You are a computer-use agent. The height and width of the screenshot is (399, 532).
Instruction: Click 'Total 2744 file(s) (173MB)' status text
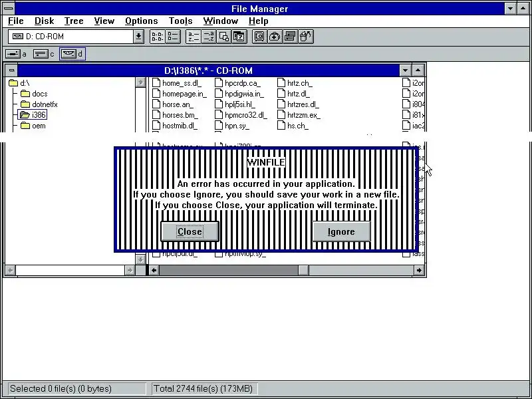point(203,388)
